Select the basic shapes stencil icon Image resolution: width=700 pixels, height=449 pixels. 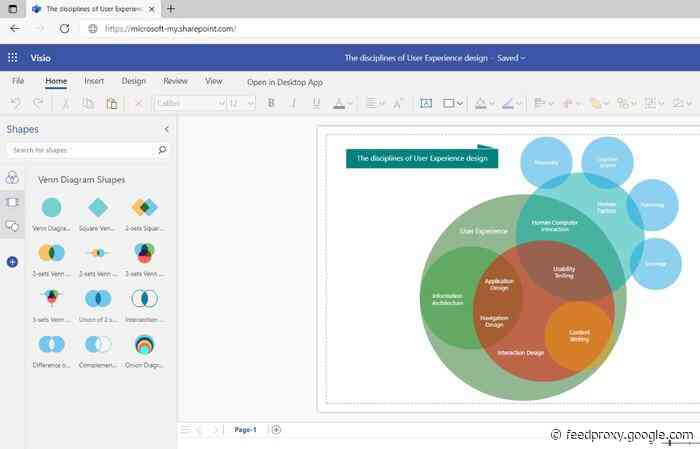click(x=12, y=202)
